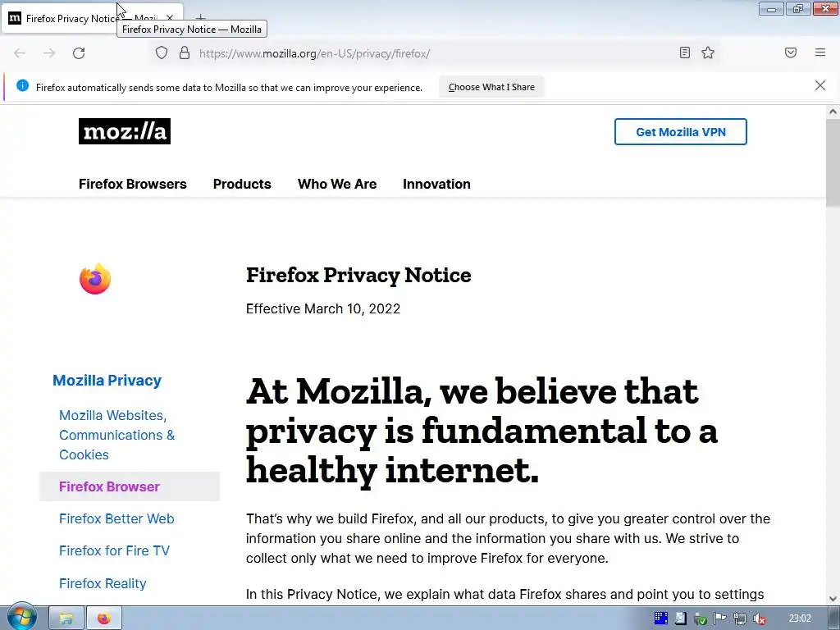This screenshot has width=840, height=630.
Task: Open tracking protection shield icon
Action: pyautogui.click(x=162, y=52)
